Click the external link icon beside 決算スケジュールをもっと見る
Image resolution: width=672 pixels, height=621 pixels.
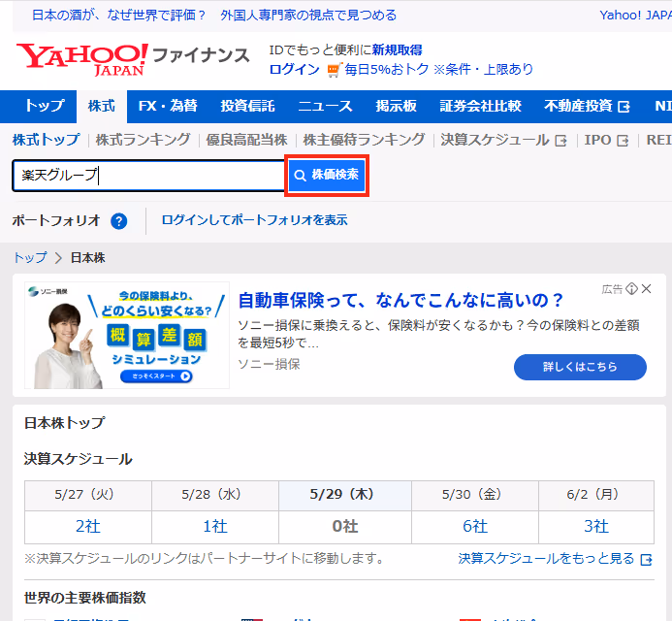tap(646, 560)
